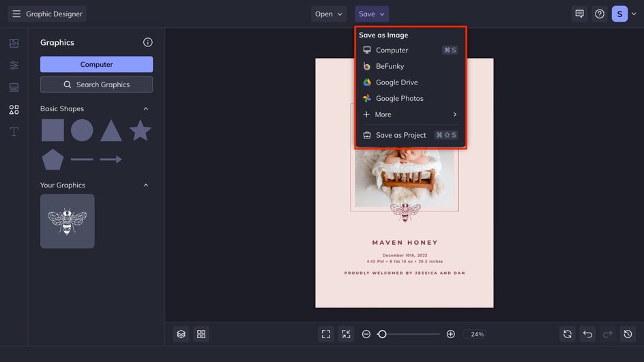Save image to Google Photos

pyautogui.click(x=410, y=98)
